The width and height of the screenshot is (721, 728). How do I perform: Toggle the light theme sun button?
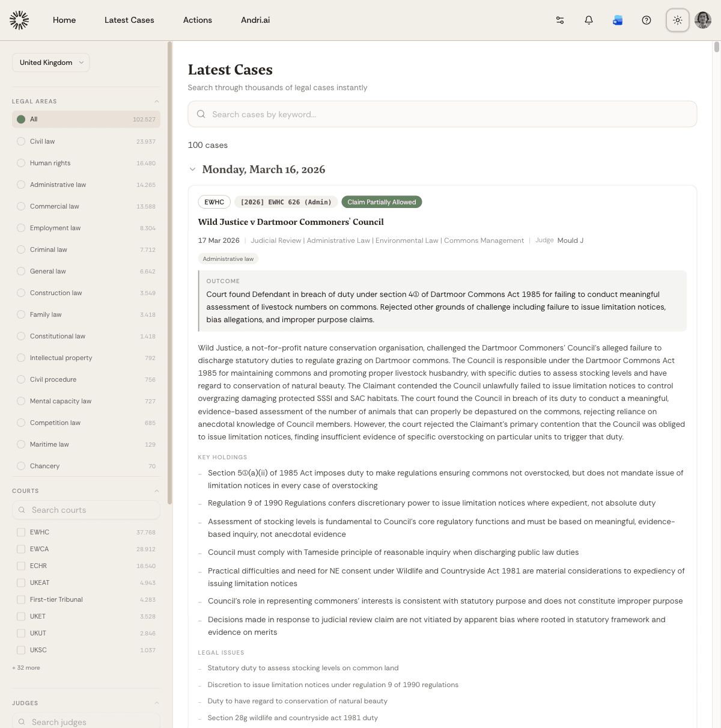[x=678, y=20]
